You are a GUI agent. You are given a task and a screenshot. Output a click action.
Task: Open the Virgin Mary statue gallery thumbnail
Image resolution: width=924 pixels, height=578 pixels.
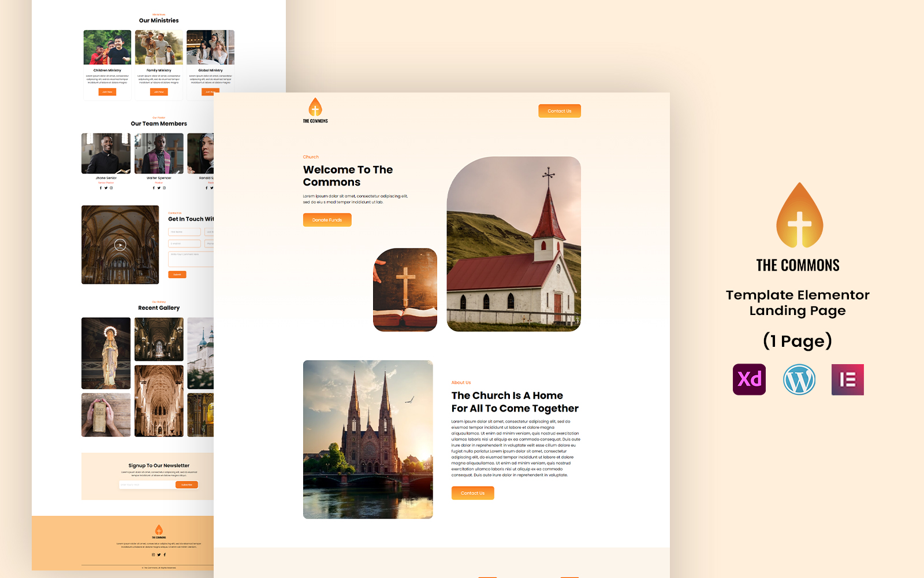pos(106,353)
